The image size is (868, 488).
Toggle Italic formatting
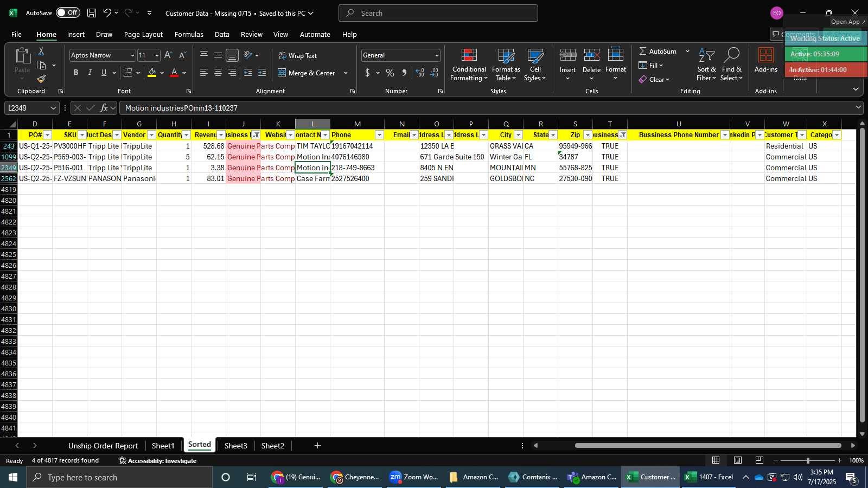pyautogui.click(x=90, y=73)
